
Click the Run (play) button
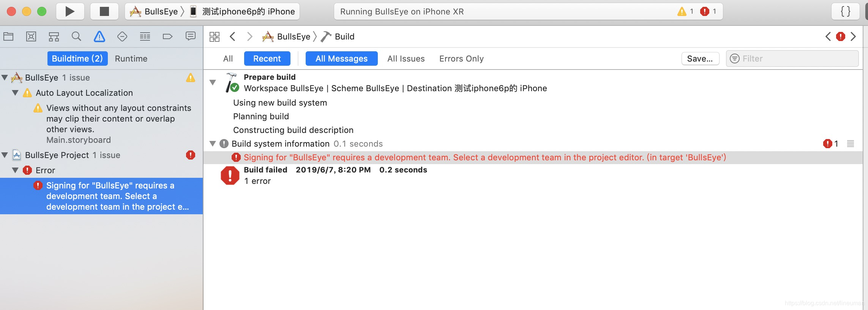[x=70, y=11]
